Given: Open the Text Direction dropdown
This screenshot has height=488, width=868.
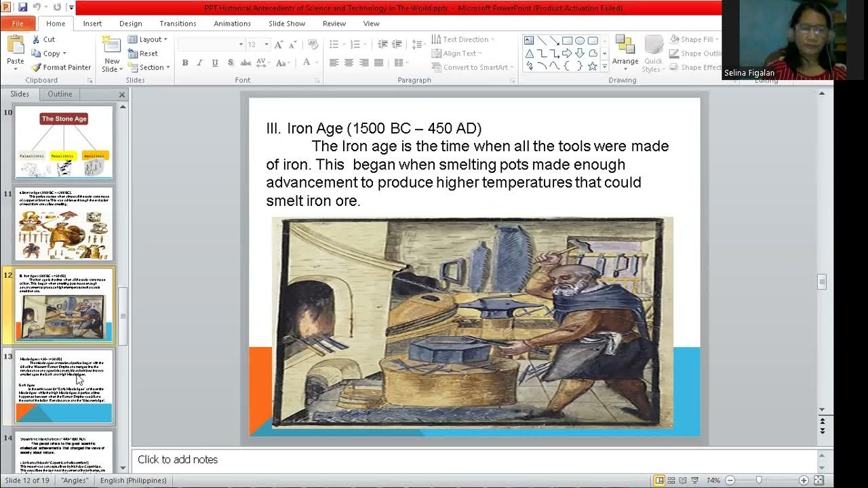Looking at the screenshot, I should tap(462, 39).
